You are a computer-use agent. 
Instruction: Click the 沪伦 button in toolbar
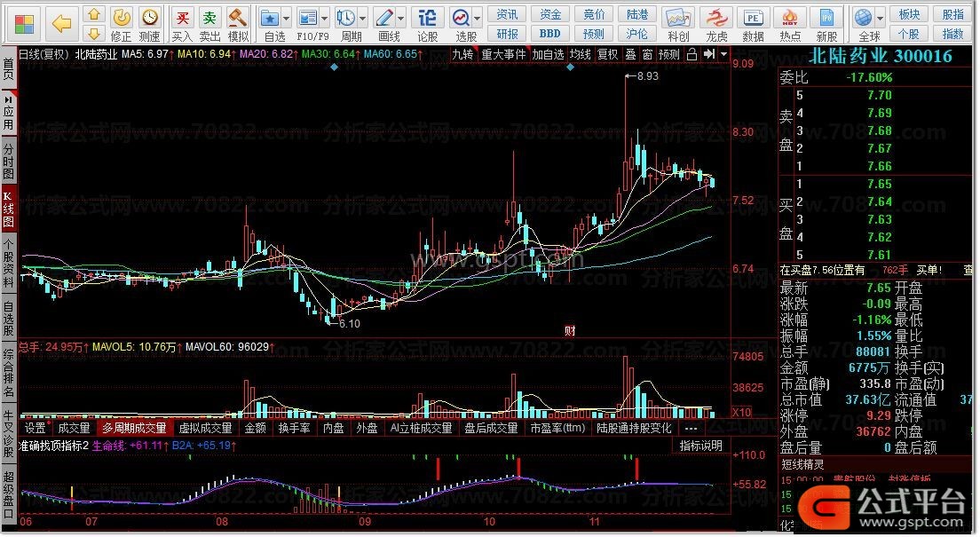point(636,34)
